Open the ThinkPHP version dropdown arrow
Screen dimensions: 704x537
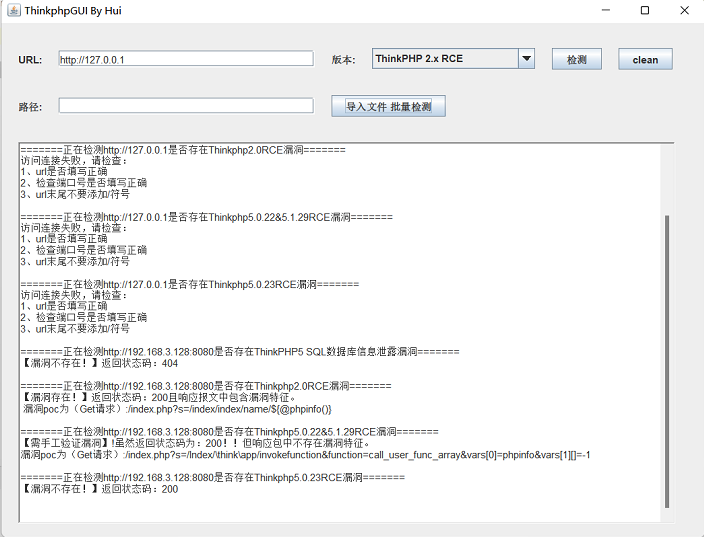click(x=526, y=59)
